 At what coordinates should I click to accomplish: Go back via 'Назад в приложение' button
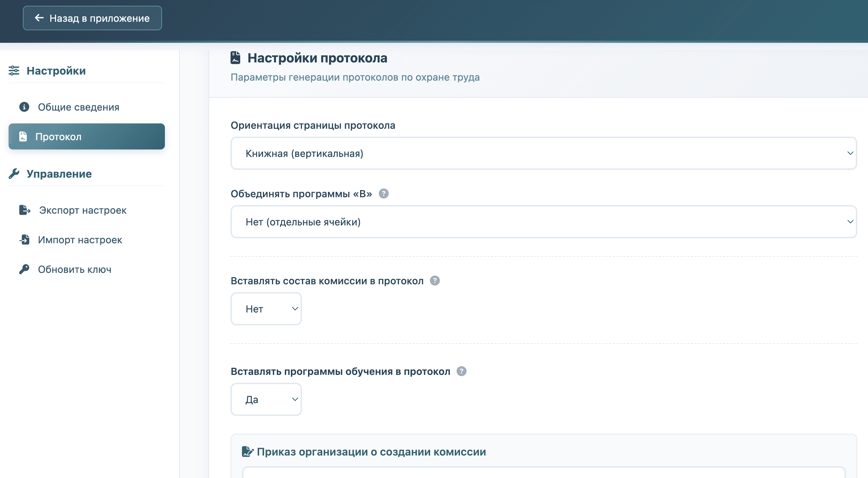click(x=92, y=18)
